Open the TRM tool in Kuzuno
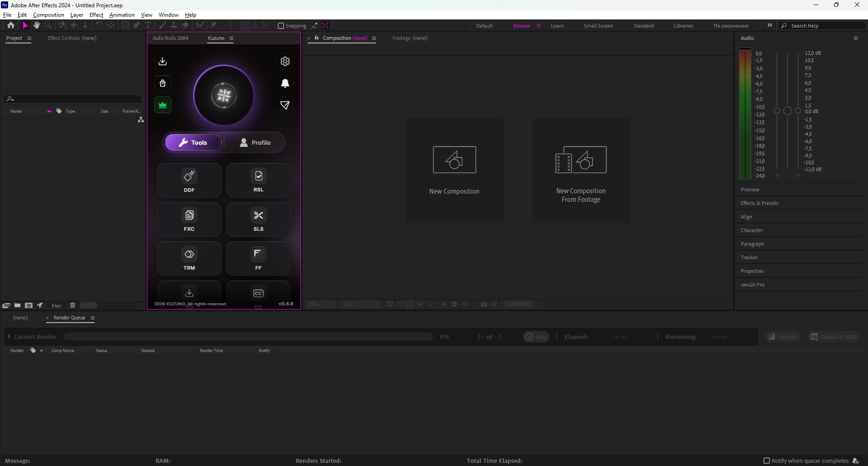This screenshot has width=868, height=466. (x=189, y=259)
